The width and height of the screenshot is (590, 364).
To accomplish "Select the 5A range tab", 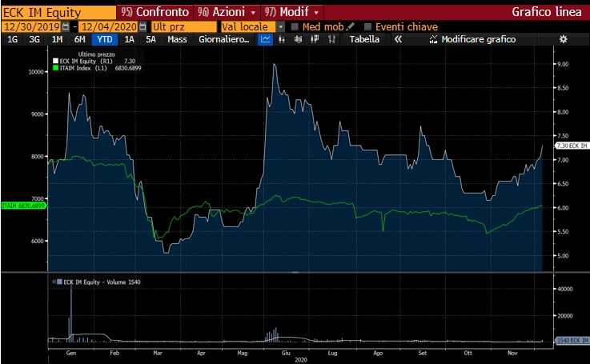I will click(x=151, y=39).
